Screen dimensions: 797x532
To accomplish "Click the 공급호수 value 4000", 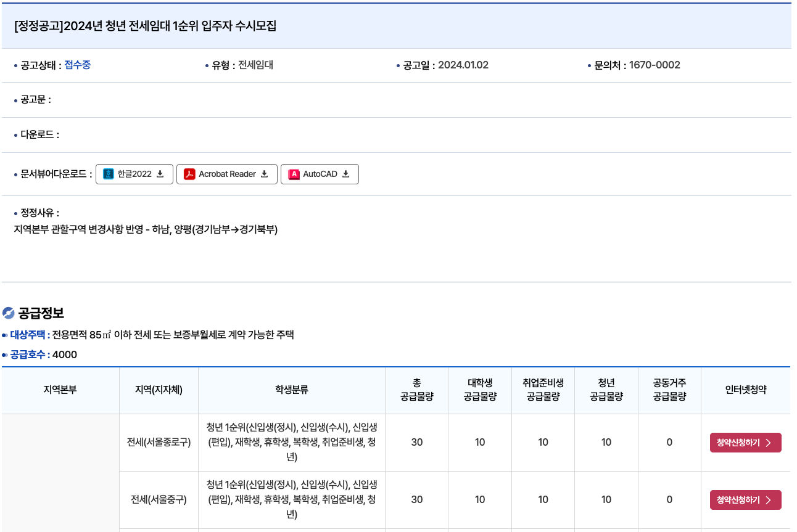I will tap(65, 354).
